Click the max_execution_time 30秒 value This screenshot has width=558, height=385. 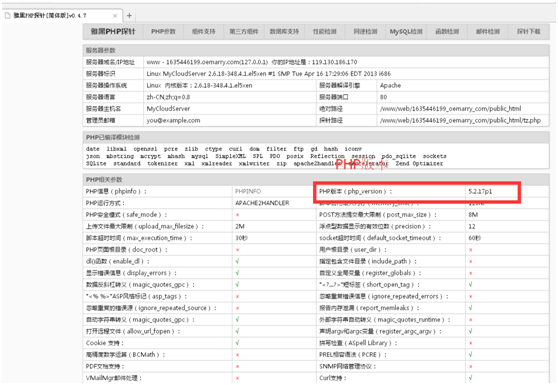pyautogui.click(x=241, y=238)
